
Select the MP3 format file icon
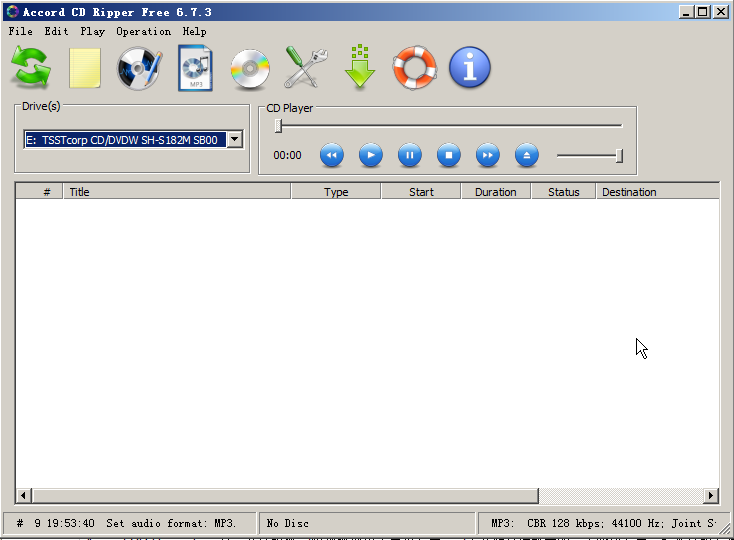coord(195,67)
